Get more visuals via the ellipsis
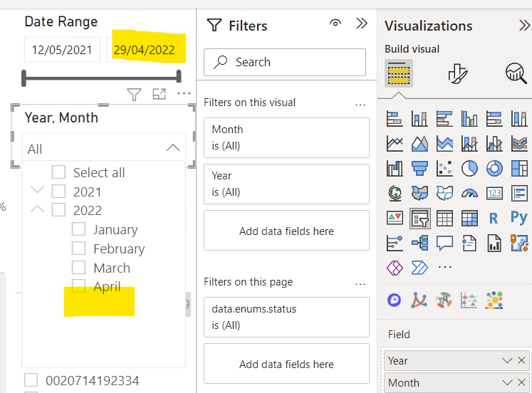 click(445, 267)
